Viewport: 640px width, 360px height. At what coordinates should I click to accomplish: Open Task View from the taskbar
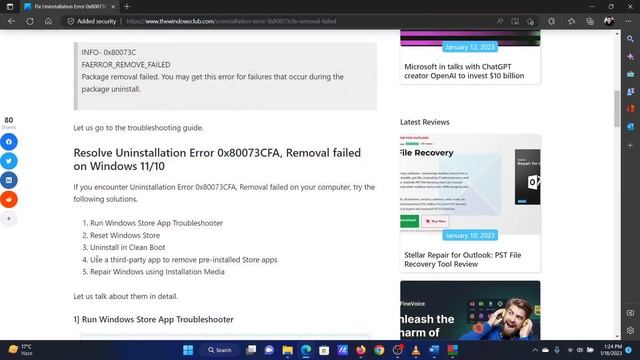coord(251,350)
